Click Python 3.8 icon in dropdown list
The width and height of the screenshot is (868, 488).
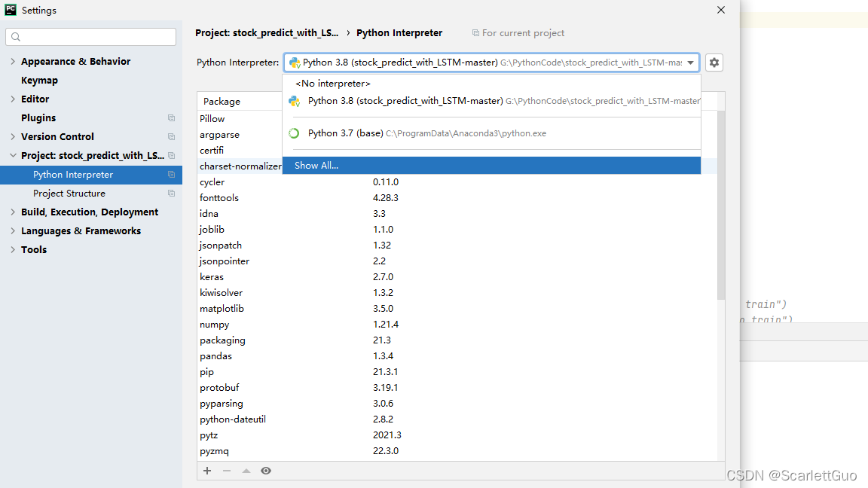click(x=295, y=101)
